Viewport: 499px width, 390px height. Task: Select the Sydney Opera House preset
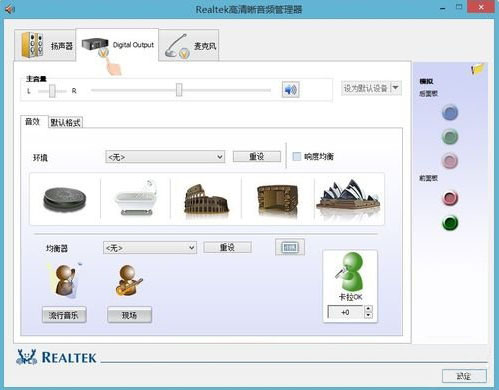pos(348,197)
